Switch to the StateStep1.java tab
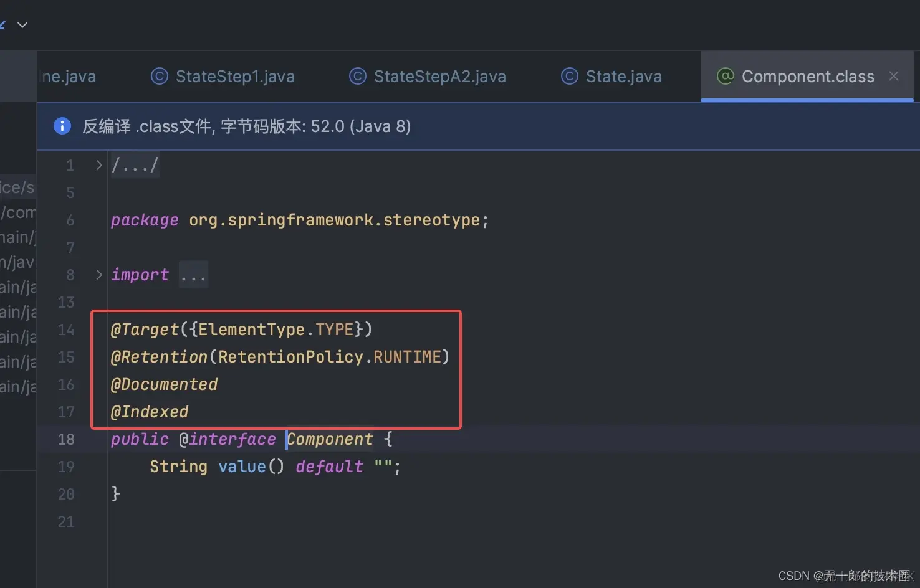 tap(223, 77)
